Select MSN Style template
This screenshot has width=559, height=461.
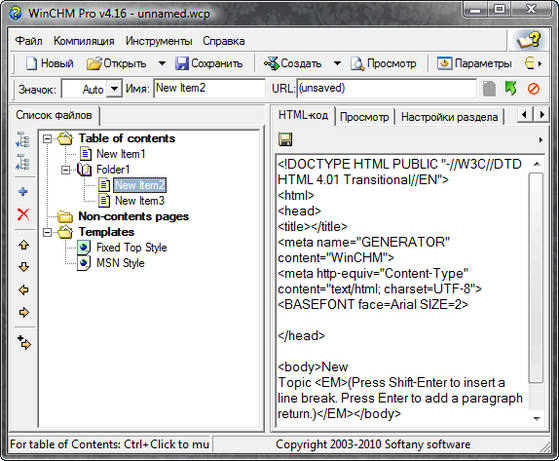pyautogui.click(x=120, y=263)
